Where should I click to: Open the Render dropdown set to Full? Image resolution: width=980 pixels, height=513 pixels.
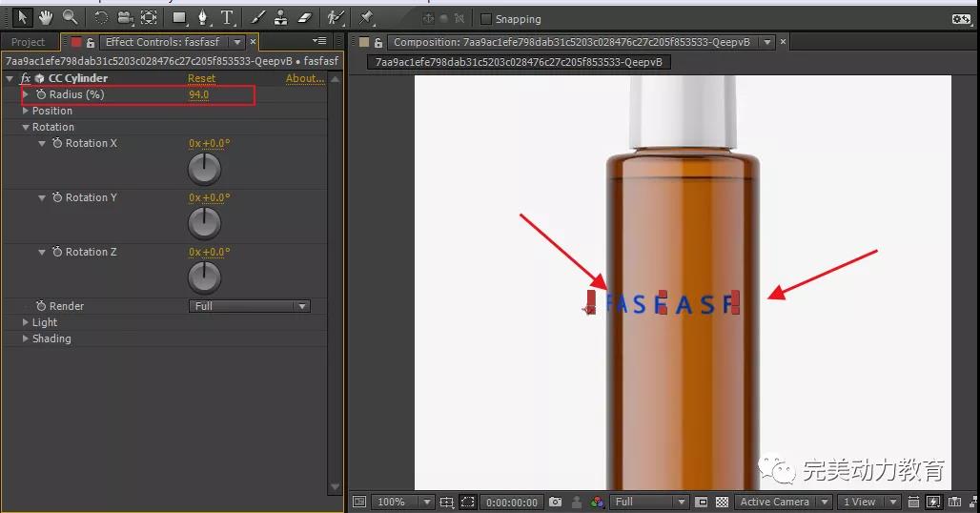[249, 306]
